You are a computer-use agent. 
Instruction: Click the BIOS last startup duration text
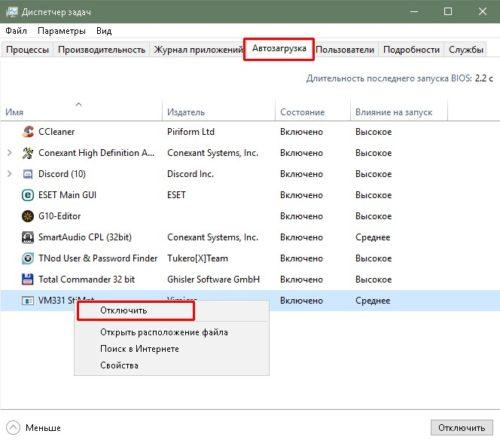pyautogui.click(x=400, y=79)
